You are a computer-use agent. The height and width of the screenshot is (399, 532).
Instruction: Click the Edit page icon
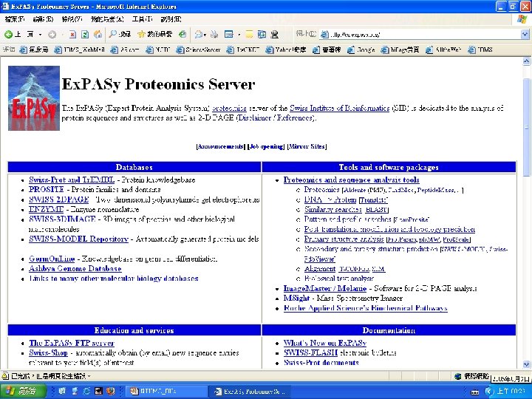click(x=229, y=34)
